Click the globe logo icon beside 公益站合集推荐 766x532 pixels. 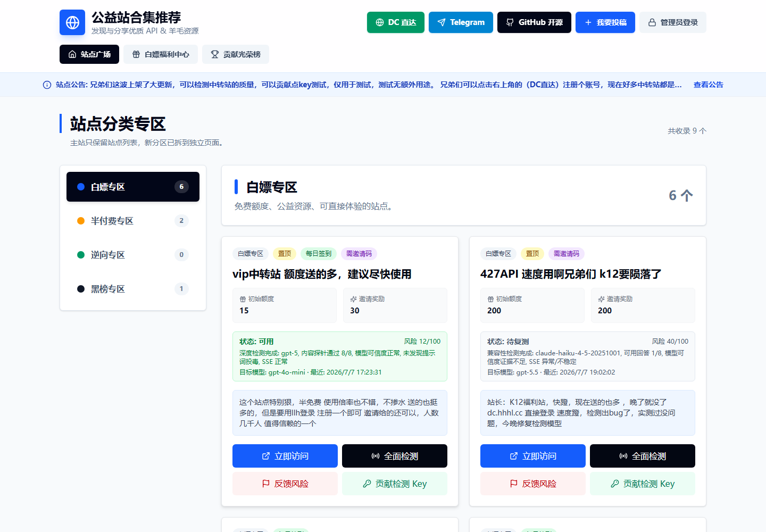pos(72,22)
